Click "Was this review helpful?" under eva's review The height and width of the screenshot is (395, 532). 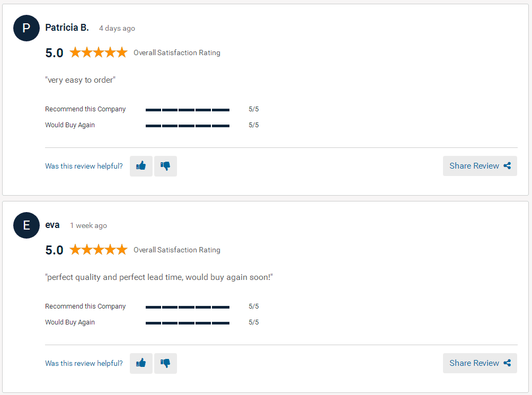coord(84,363)
